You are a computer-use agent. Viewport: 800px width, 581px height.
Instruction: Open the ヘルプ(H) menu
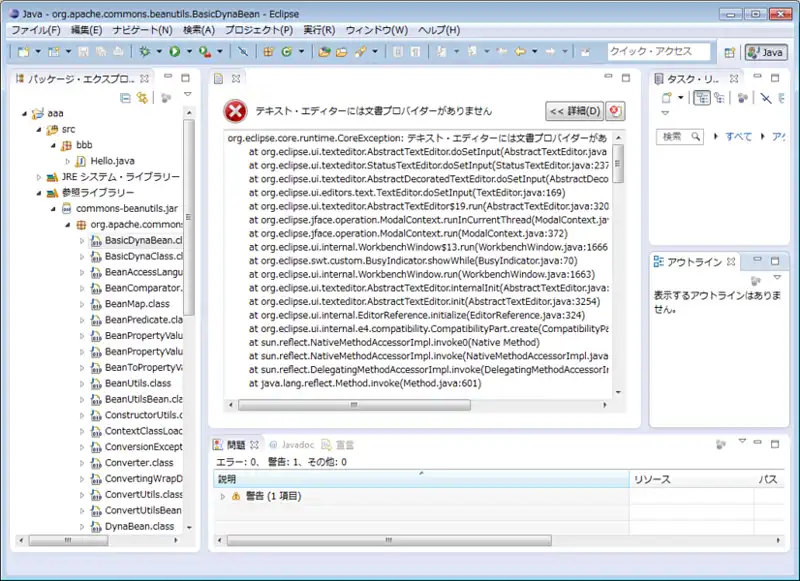pos(439,30)
